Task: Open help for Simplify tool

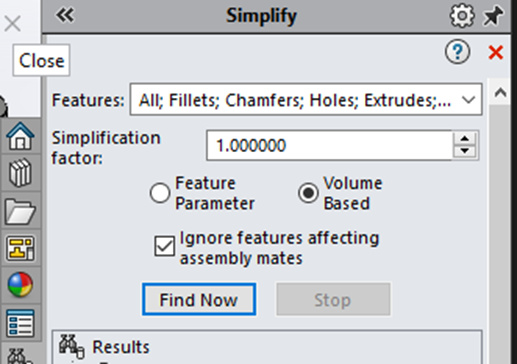Action: pyautogui.click(x=458, y=52)
